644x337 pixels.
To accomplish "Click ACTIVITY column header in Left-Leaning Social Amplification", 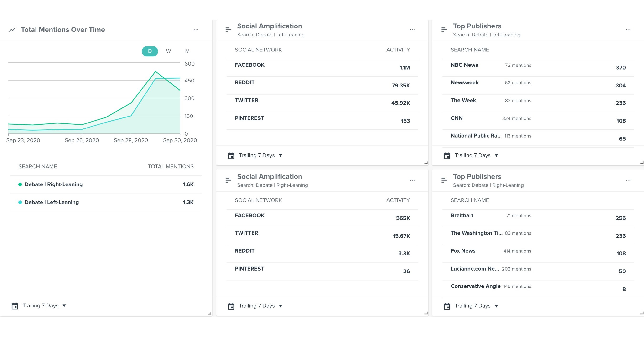I will (x=398, y=50).
